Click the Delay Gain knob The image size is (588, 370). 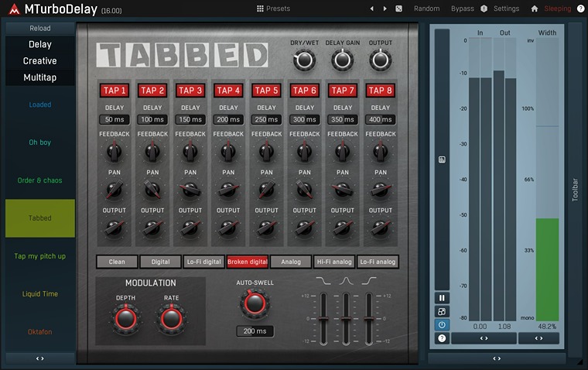(343, 60)
